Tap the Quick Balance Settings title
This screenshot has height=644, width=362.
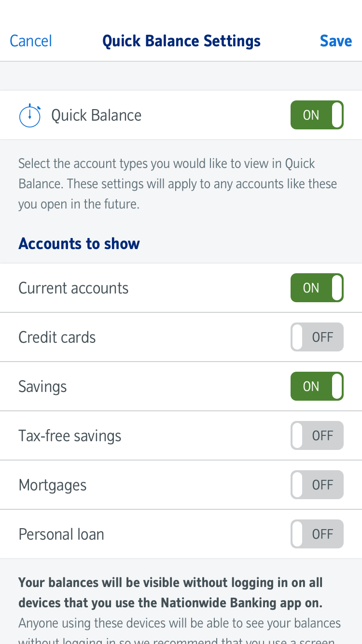[x=181, y=41]
